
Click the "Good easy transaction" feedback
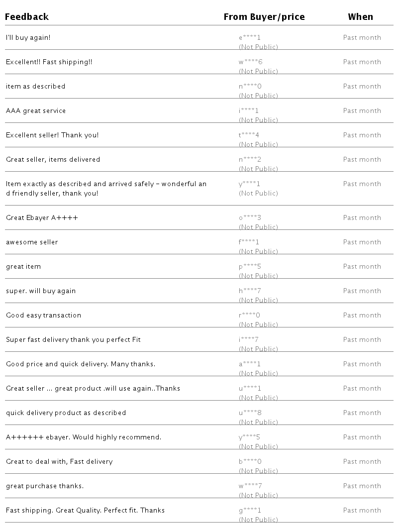coord(43,315)
